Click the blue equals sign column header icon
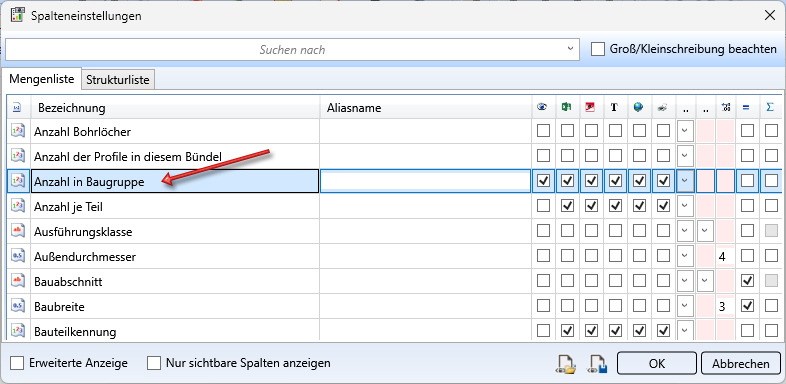This screenshot has width=786, height=384. pos(746,107)
